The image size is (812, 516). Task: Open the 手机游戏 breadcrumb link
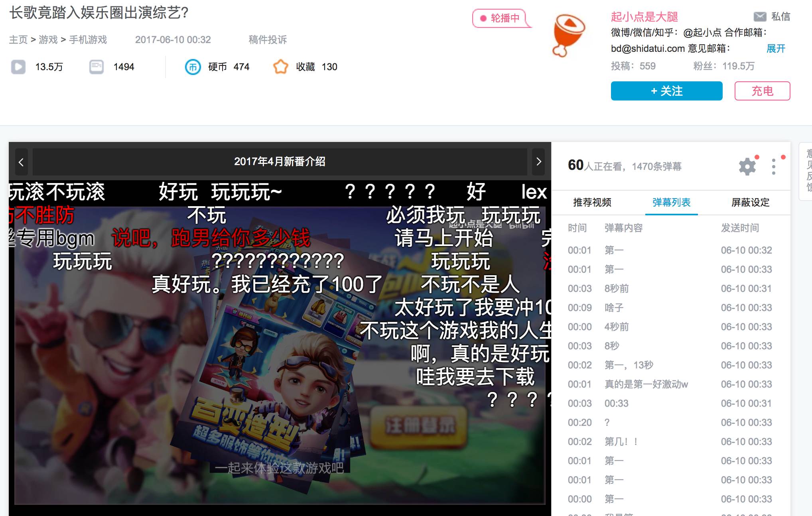(x=88, y=40)
